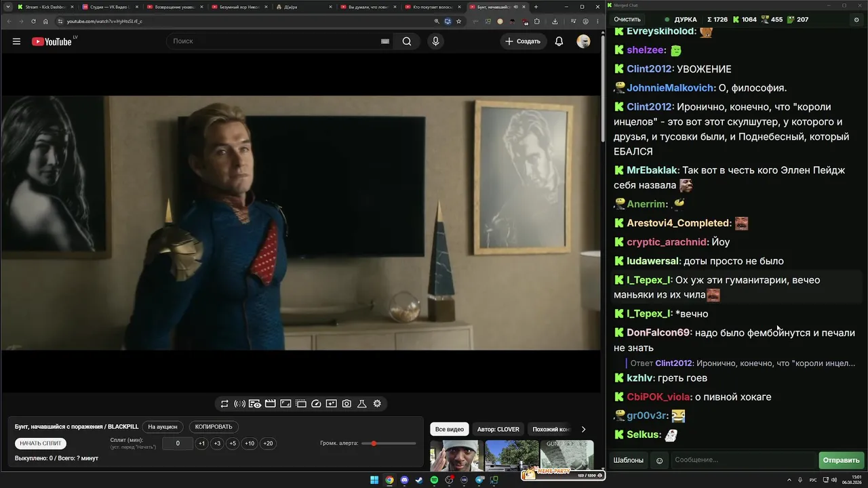
Task: Open the 'Шаблоны' templates in chat
Action: (629, 461)
